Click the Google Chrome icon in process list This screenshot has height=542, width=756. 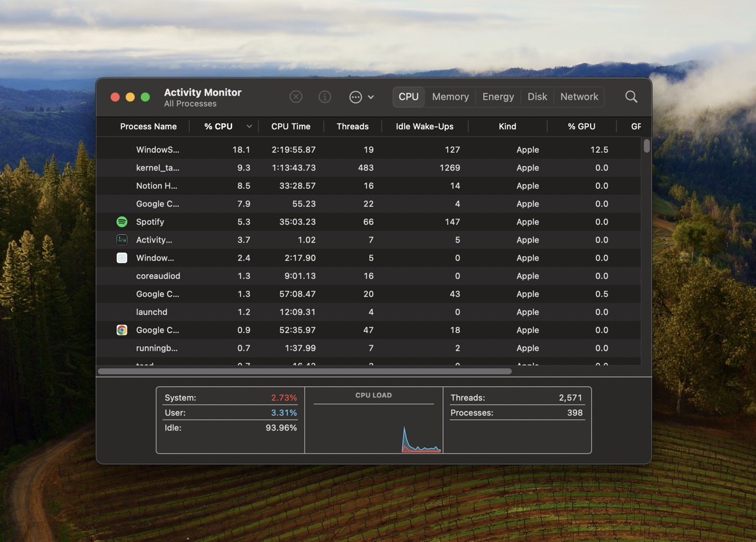click(122, 330)
